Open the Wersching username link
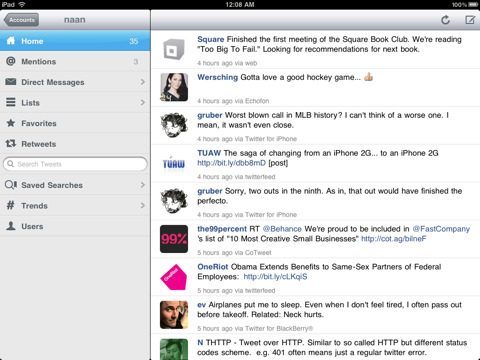The image size is (480, 360). pyautogui.click(x=217, y=77)
